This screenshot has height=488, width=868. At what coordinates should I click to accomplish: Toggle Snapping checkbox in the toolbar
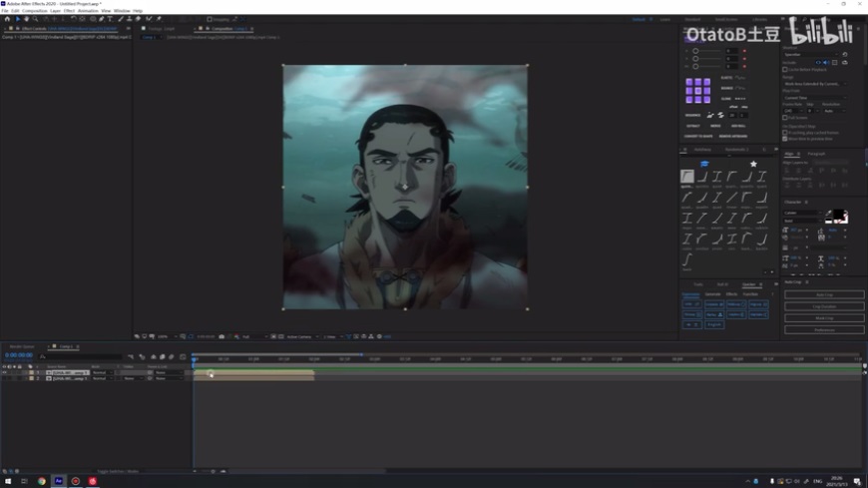click(x=210, y=19)
